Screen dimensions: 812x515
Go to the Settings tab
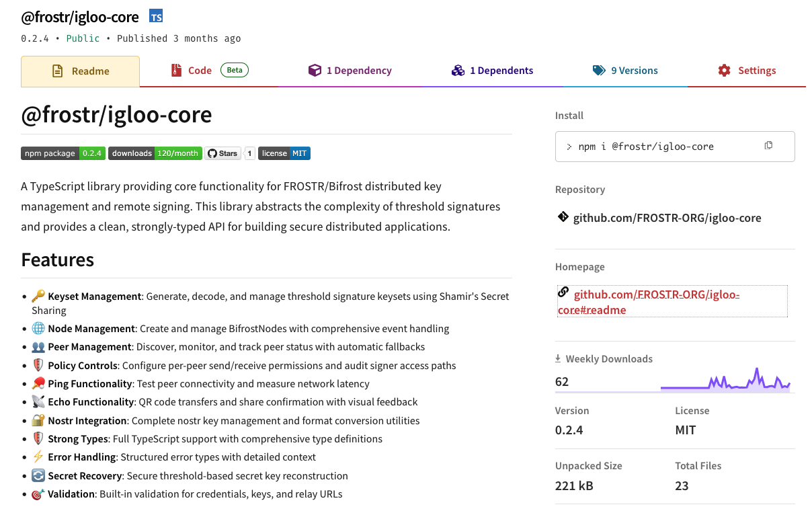[746, 71]
